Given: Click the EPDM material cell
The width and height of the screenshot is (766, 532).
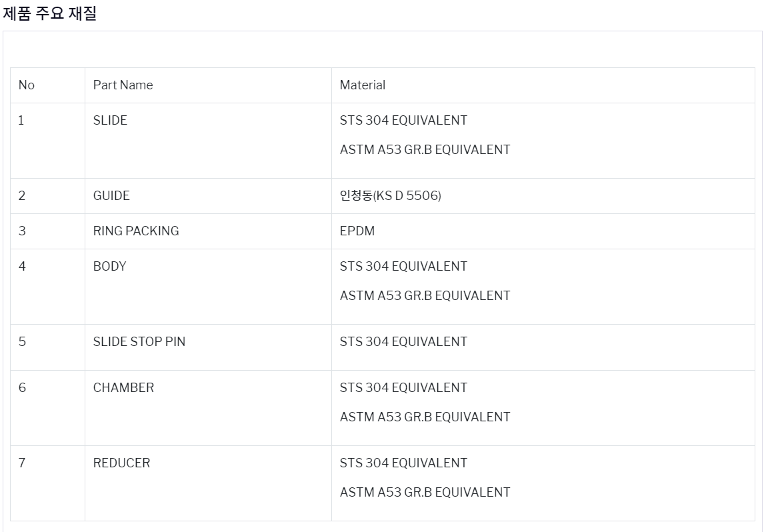Looking at the screenshot, I should pyautogui.click(x=543, y=231).
